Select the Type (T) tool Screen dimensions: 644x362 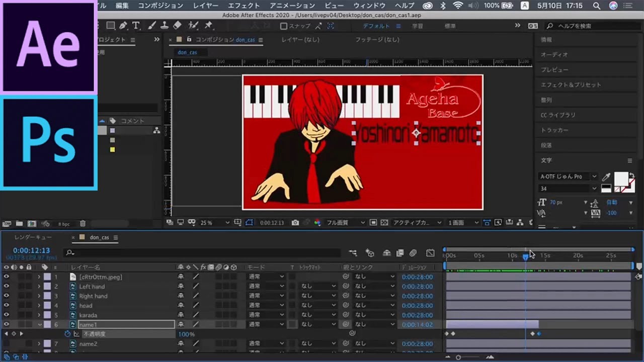[136, 26]
